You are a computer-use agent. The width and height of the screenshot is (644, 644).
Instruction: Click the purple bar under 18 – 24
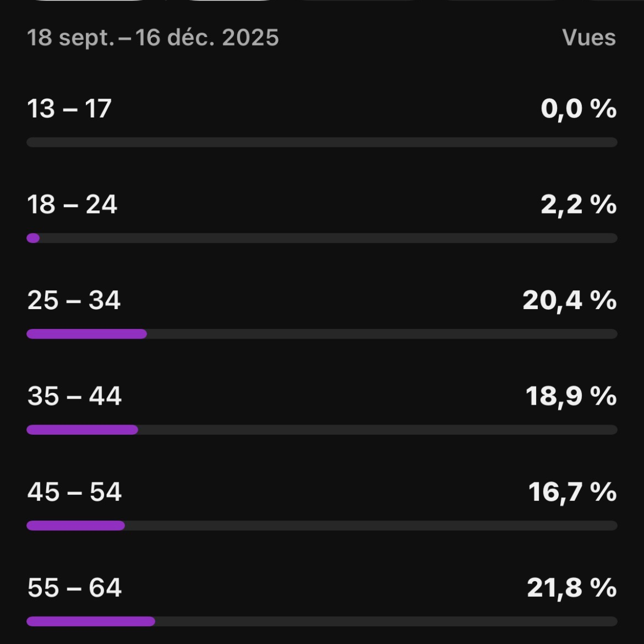33,238
